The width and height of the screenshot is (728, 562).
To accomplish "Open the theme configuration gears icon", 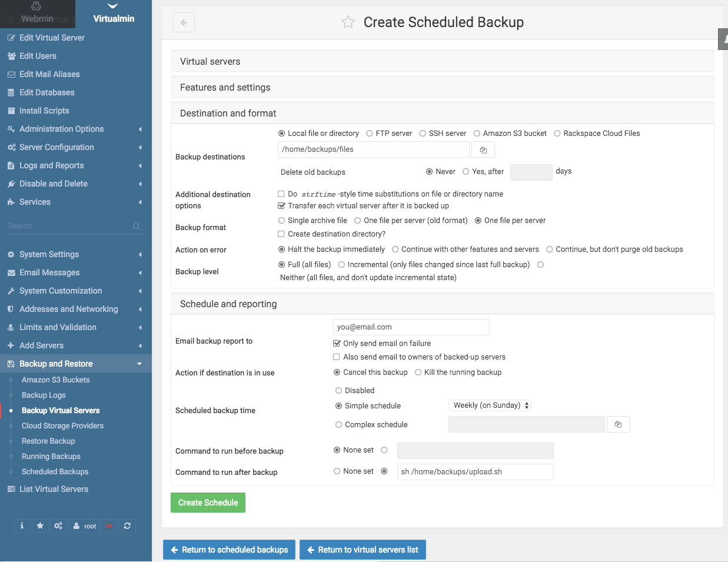I will coord(58,526).
